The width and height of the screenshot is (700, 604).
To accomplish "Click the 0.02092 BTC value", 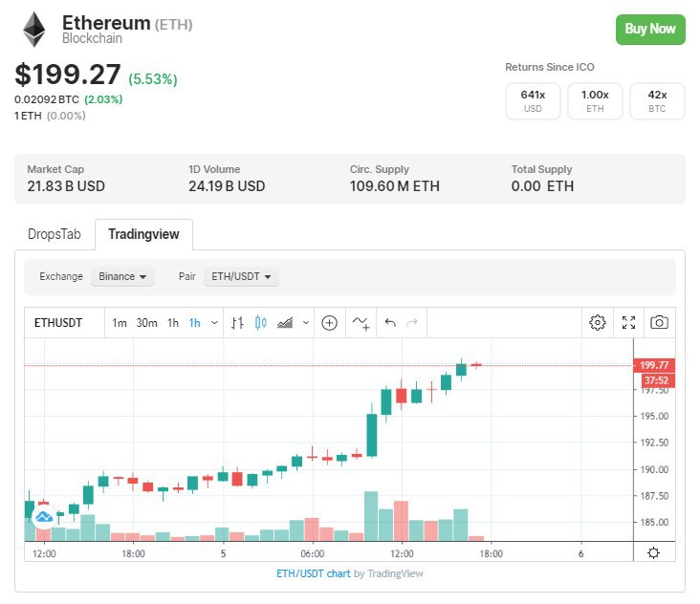I will tap(47, 99).
